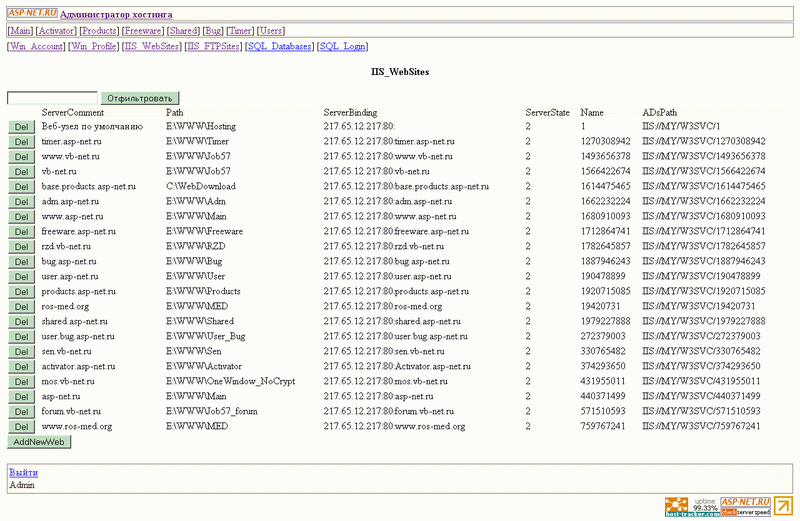Delete the shared.asp-net.ru site
800x521 pixels.
pyautogui.click(x=21, y=321)
